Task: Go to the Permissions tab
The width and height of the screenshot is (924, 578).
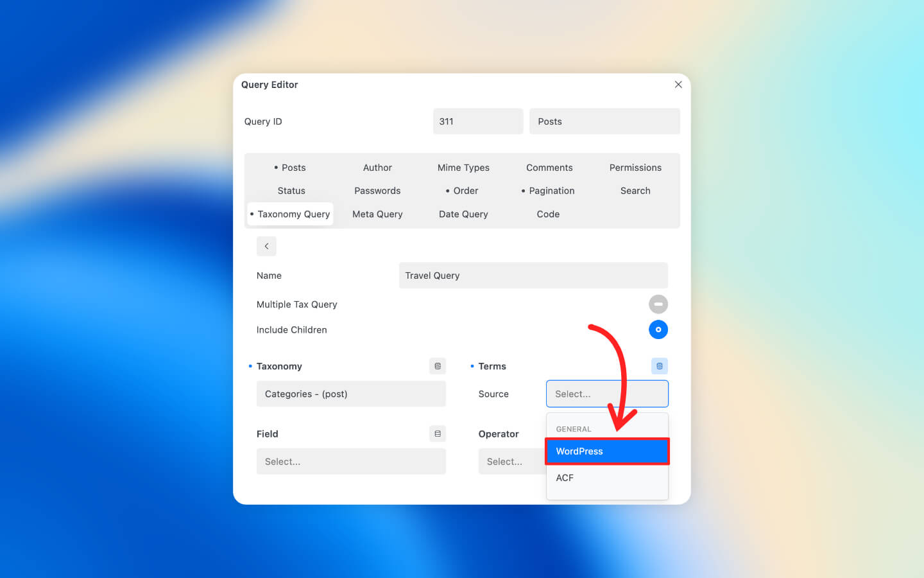Action: coord(635,168)
